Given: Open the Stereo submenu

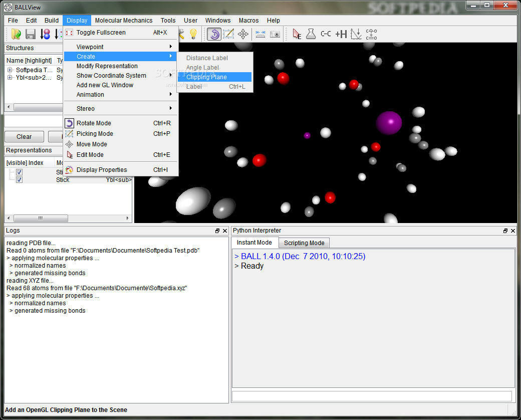Looking at the screenshot, I should coord(121,109).
